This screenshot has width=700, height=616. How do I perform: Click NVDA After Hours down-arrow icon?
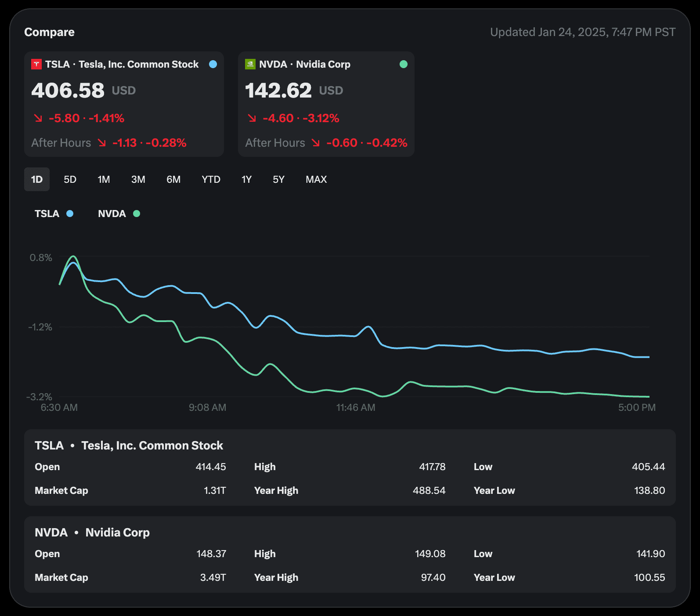(316, 143)
